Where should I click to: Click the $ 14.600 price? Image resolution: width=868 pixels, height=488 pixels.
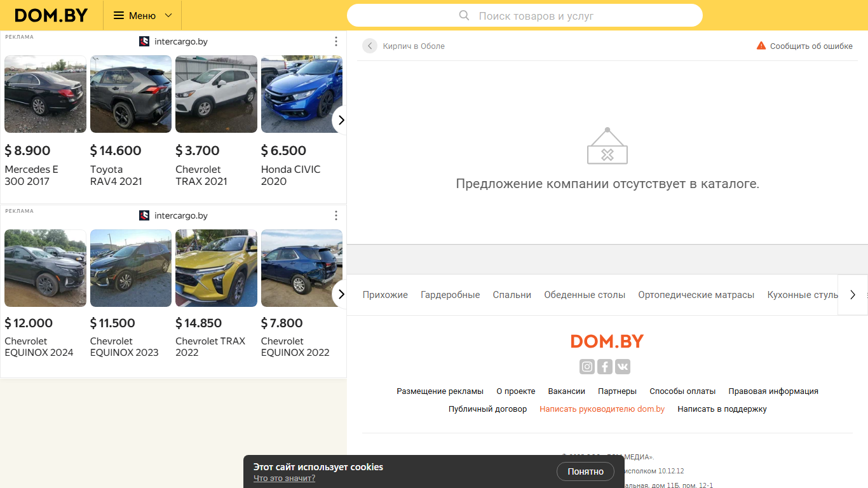pos(116,151)
